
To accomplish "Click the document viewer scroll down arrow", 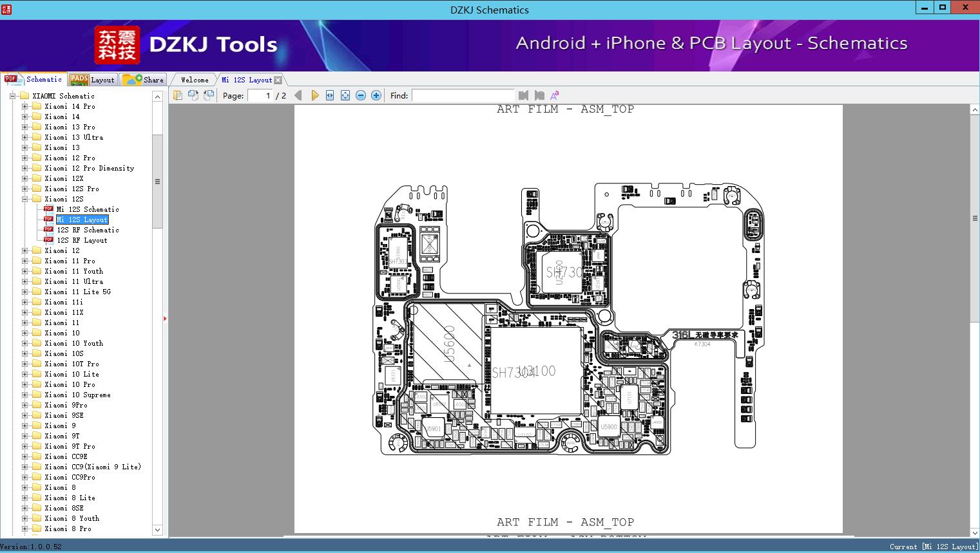I will [x=975, y=533].
